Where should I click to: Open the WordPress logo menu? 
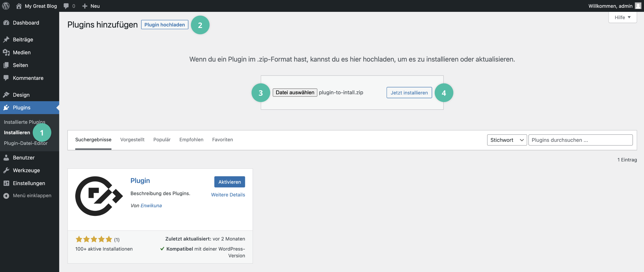[6, 6]
